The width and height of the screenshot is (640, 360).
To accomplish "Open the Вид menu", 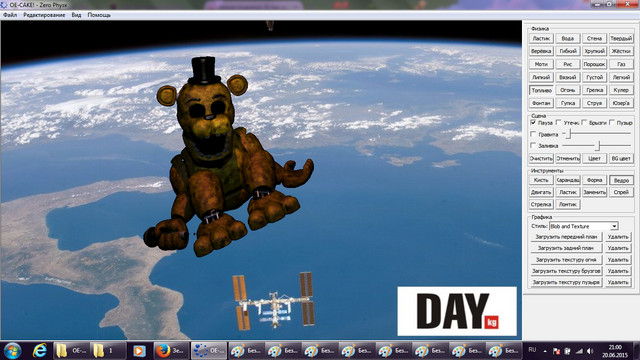I will (76, 15).
